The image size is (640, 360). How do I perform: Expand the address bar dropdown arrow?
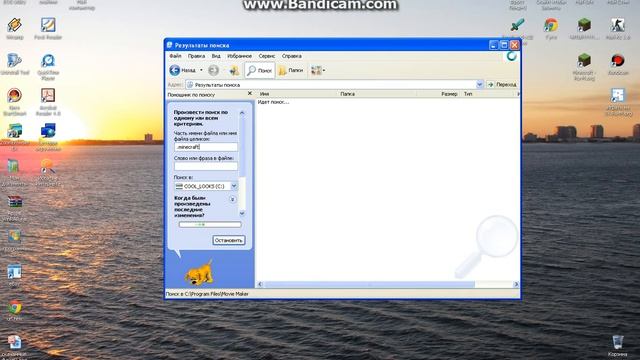pos(480,84)
